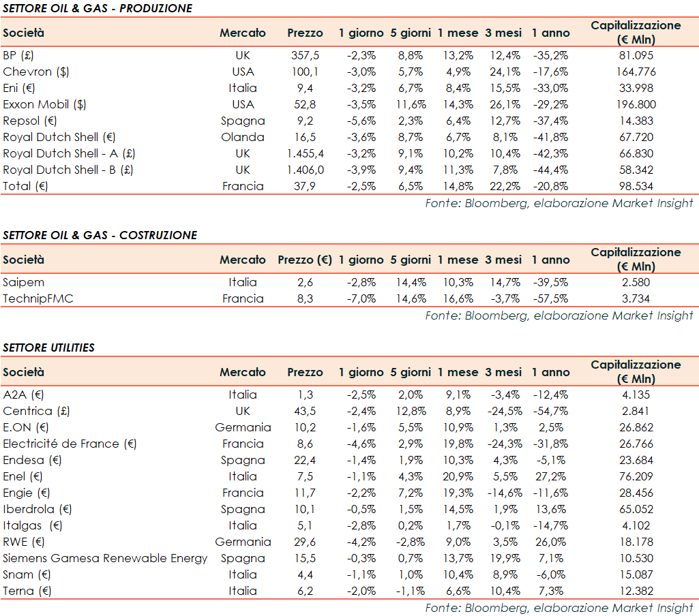Click RWE's price value 29,6

(x=305, y=542)
